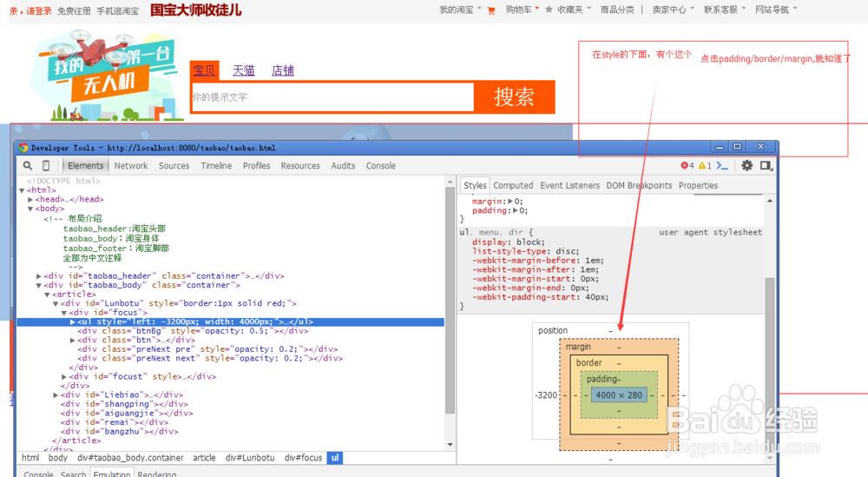868x477 pixels.
Task: Click the Rendering drawer tab
Action: 156,474
